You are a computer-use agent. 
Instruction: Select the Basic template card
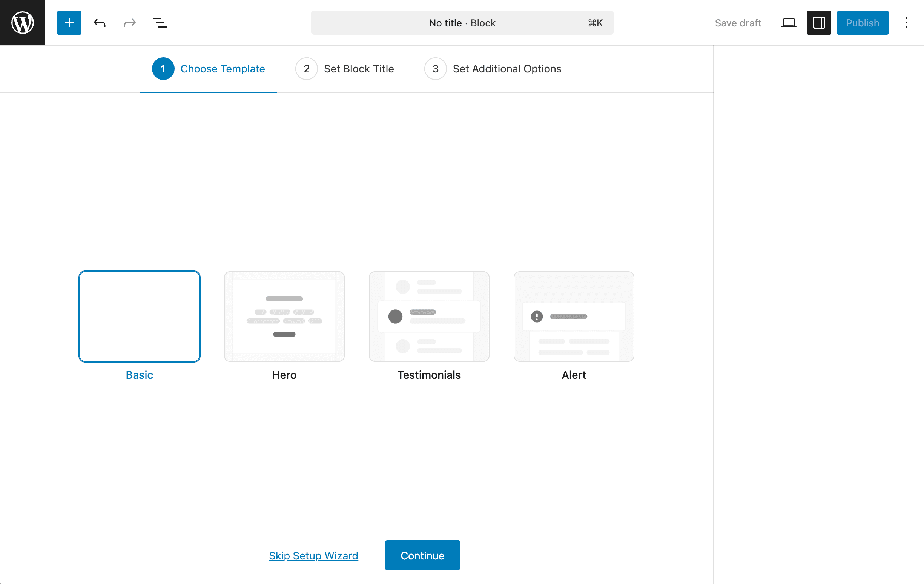[139, 317]
